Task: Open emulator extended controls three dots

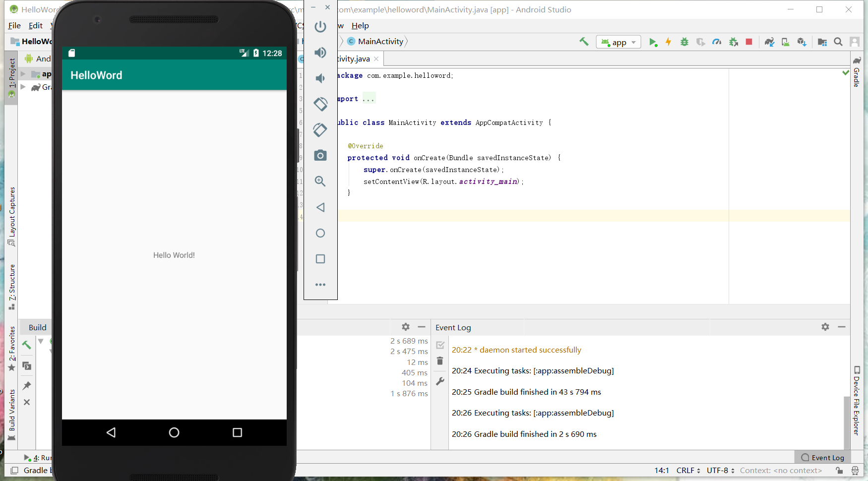Action: (320, 285)
